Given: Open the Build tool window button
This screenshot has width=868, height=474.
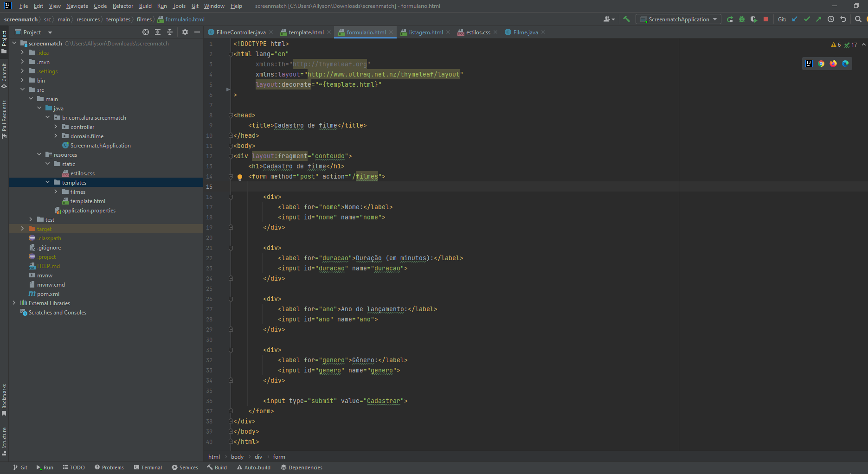Looking at the screenshot, I should 217,468.
